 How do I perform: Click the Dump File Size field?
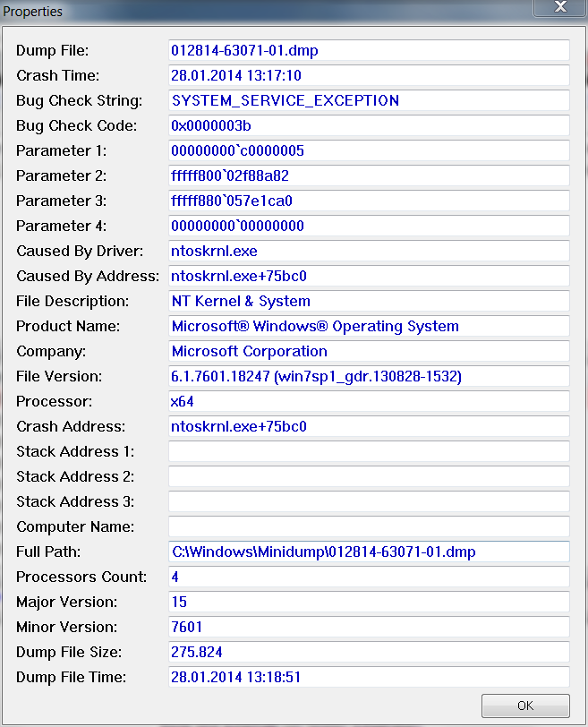click(369, 651)
